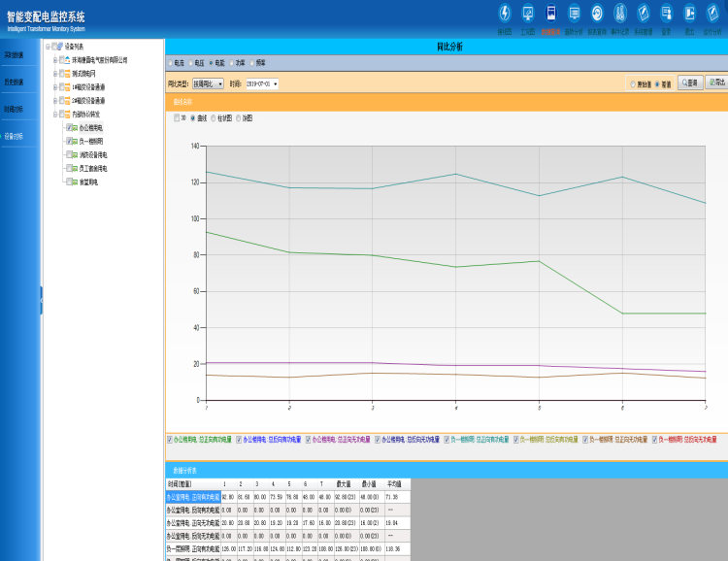Open the 同比类型 comparison type dropdown
Screen dimensions: 728x561
[x=208, y=84]
